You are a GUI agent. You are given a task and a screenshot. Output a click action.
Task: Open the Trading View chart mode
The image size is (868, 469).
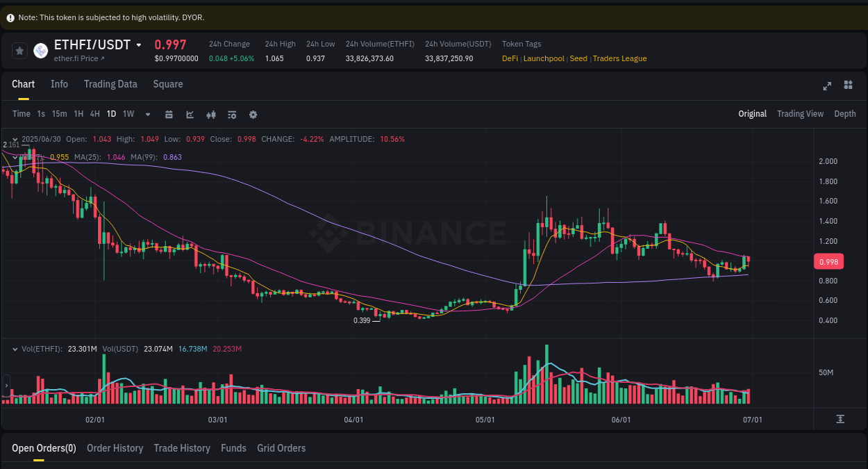click(800, 113)
